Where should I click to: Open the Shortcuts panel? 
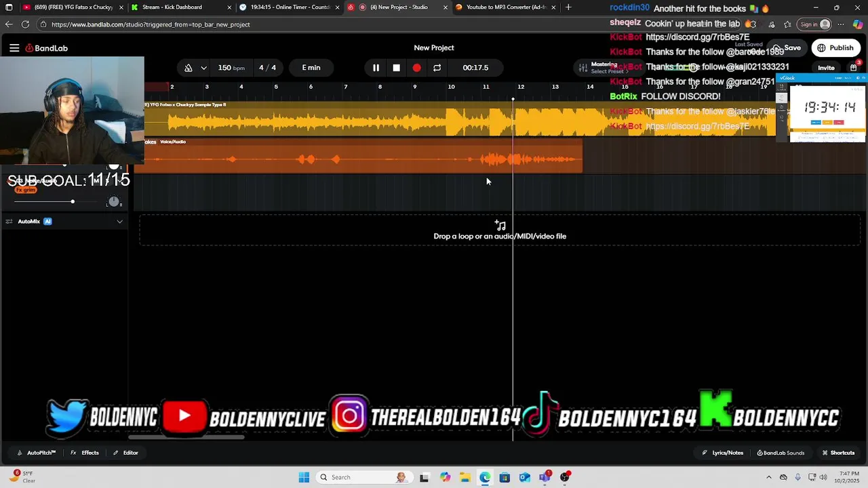point(838,453)
